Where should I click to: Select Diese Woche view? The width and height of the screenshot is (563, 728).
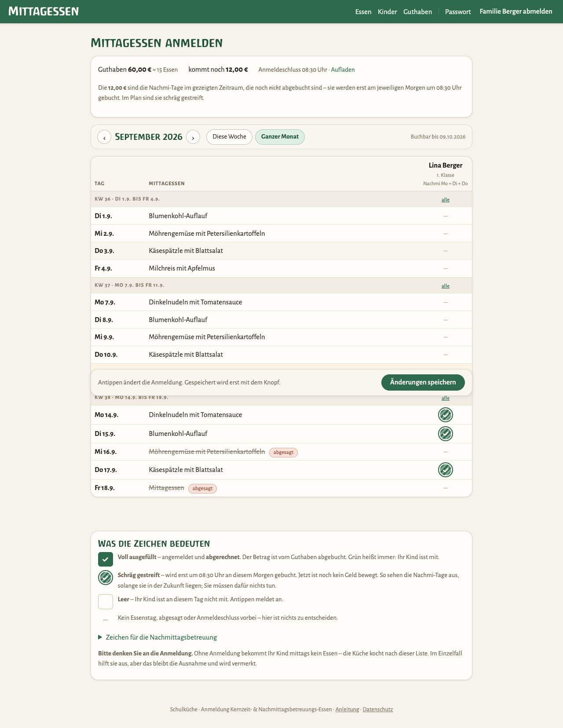pos(229,137)
